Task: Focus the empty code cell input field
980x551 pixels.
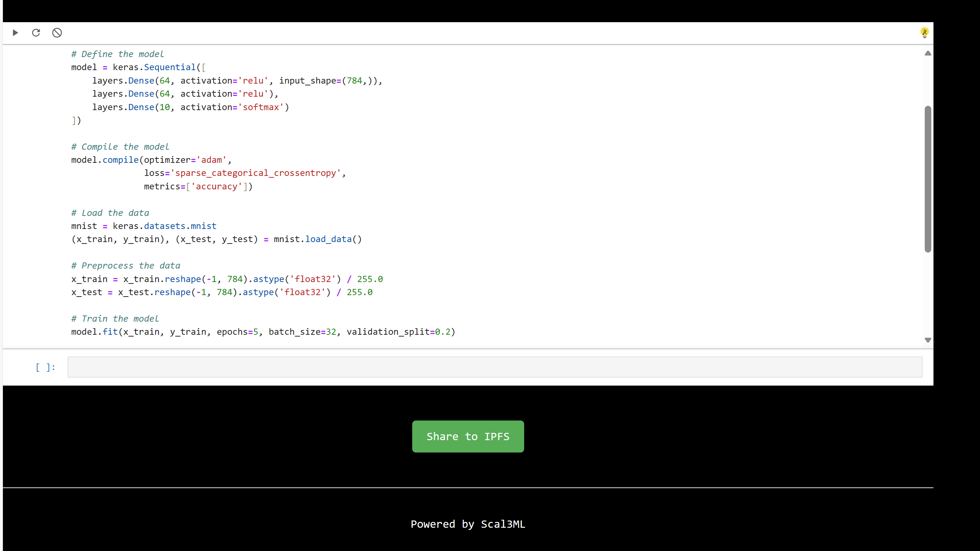Action: tap(495, 367)
